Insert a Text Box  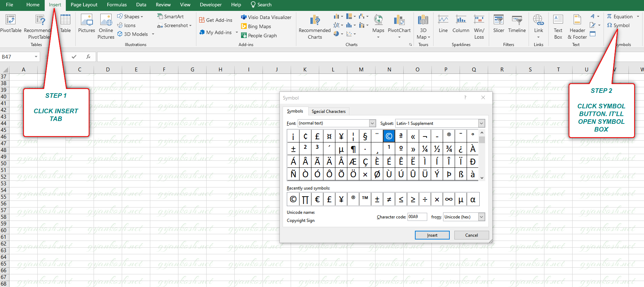(558, 27)
